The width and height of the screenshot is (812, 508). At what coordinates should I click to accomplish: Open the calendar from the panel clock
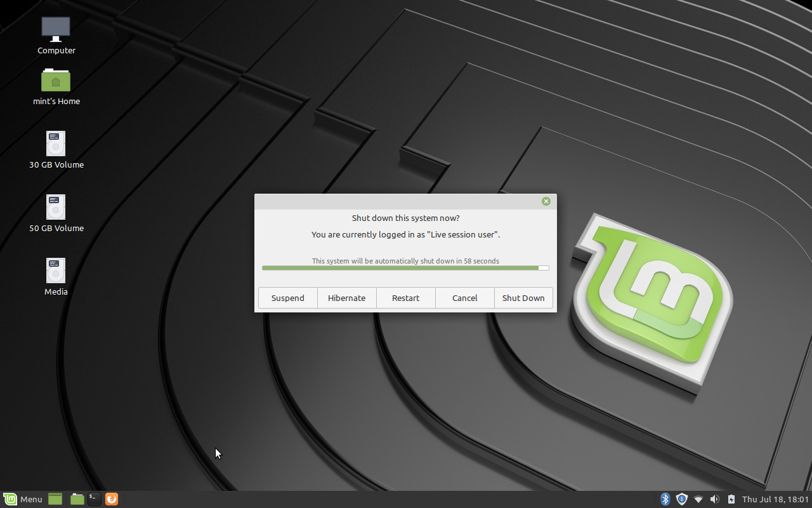[x=775, y=499]
